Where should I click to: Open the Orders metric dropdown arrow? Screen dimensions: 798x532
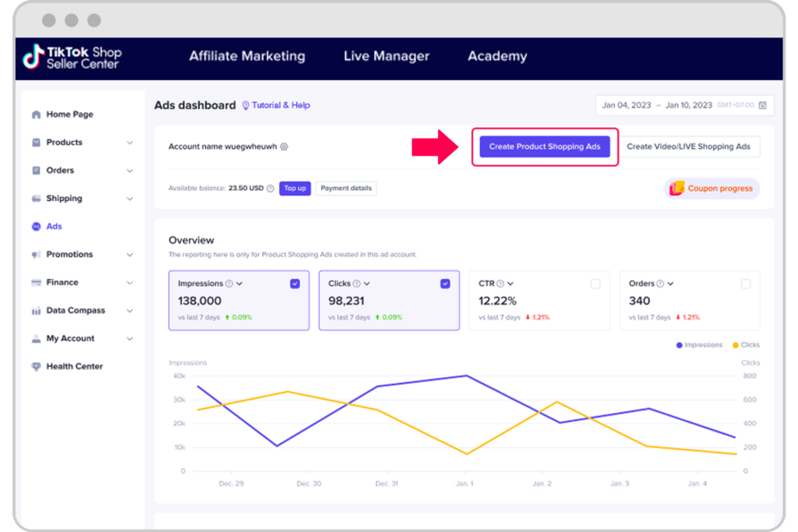670,284
